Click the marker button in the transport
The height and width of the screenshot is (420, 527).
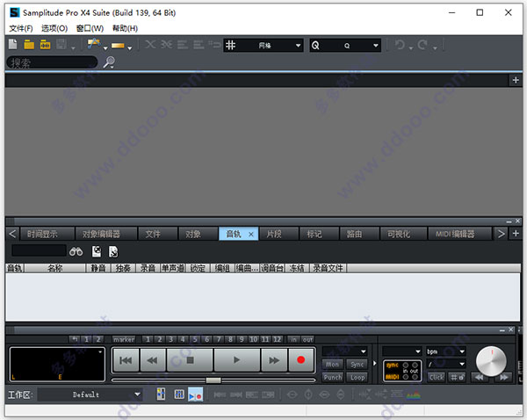124,339
